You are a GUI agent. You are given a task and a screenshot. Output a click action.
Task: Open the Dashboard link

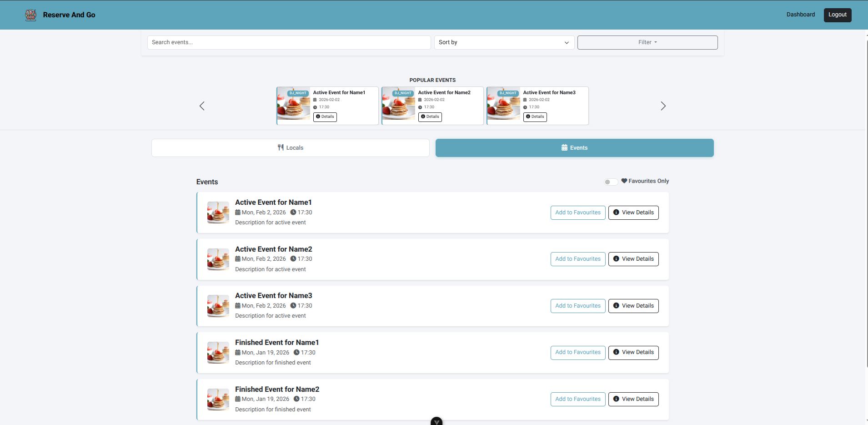tap(800, 15)
